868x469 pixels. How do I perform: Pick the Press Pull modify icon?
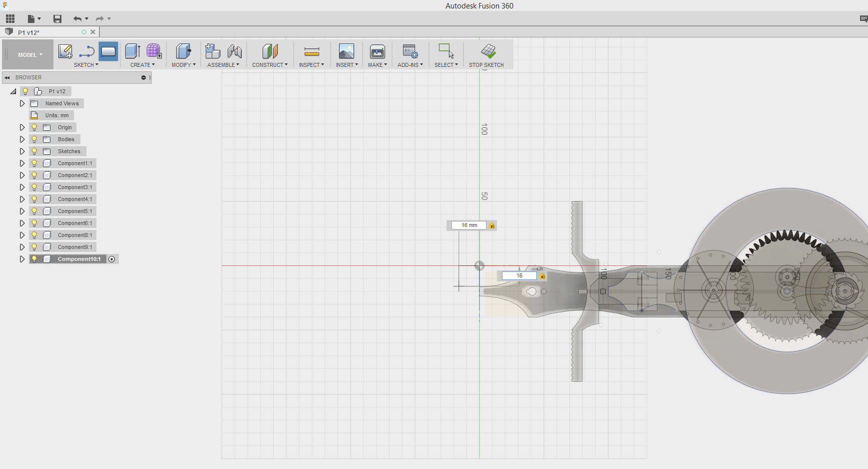click(183, 51)
